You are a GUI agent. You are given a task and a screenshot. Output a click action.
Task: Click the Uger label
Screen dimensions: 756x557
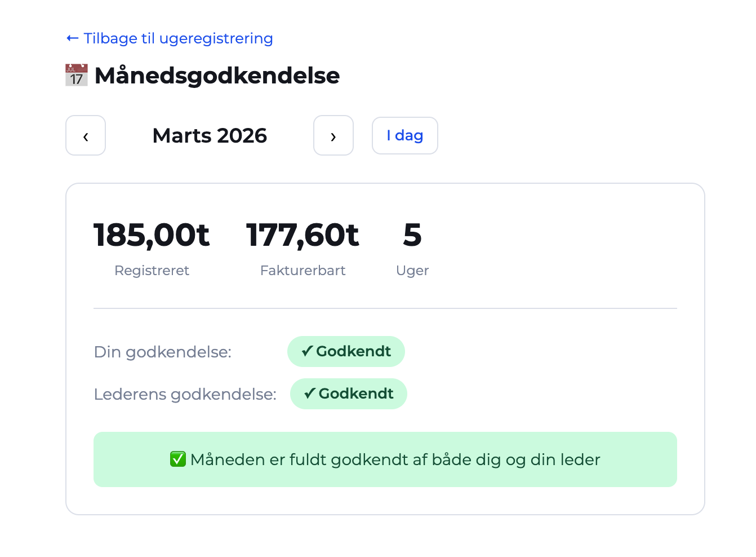pyautogui.click(x=412, y=271)
